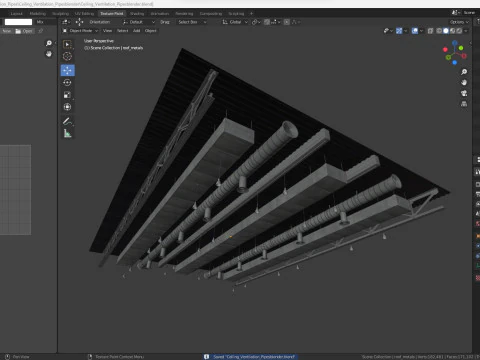480x360 pixels.
Task: Toggle proportional editing button
Action: click(287, 22)
